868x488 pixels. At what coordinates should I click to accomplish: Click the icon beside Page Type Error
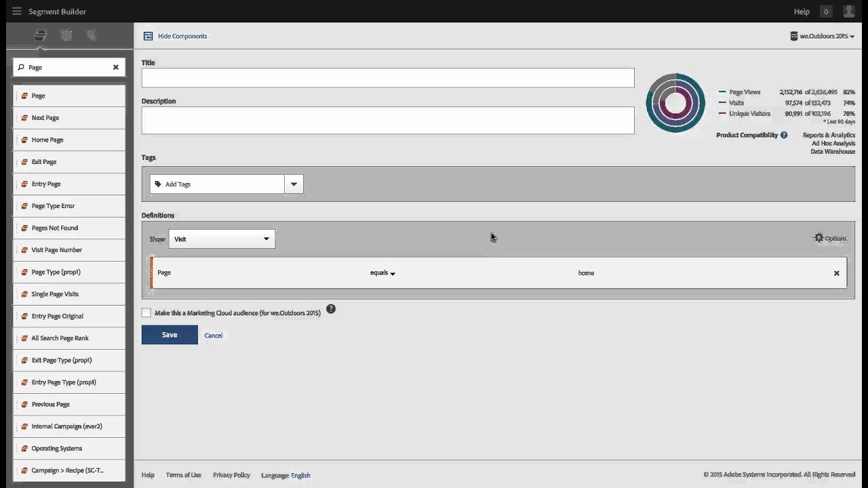(x=24, y=206)
